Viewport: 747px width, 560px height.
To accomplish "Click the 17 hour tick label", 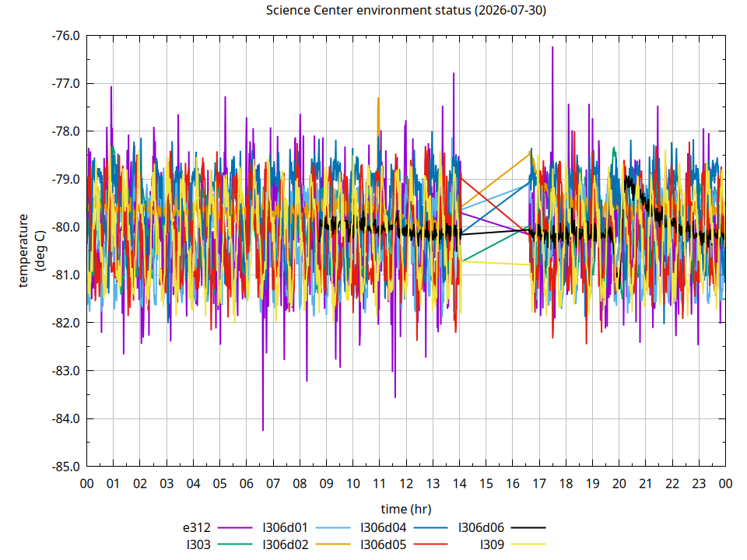I will [x=539, y=484].
